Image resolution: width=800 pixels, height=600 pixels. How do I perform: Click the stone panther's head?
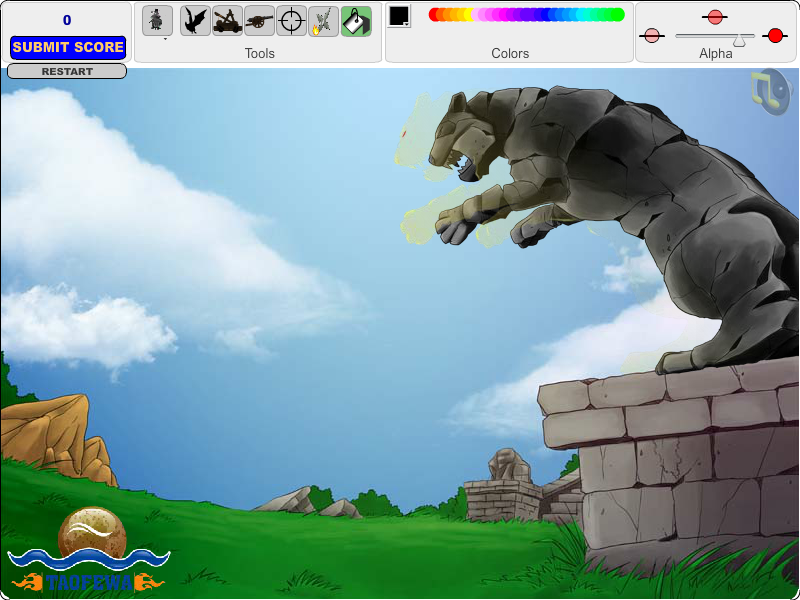click(462, 135)
